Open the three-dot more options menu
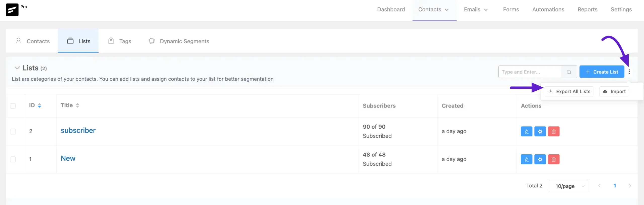This screenshot has width=644, height=205. pyautogui.click(x=629, y=72)
